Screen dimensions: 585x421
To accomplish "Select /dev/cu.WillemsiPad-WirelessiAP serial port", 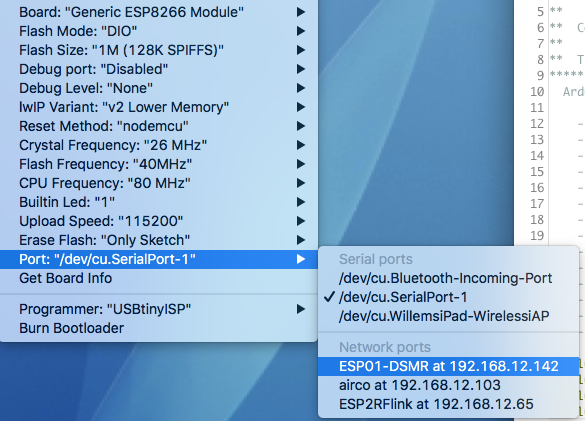I will [x=448, y=316].
